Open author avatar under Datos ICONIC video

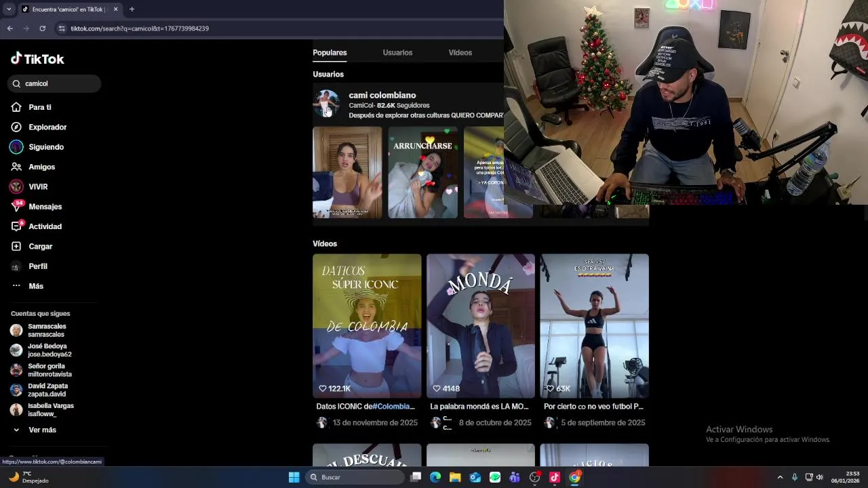pyautogui.click(x=322, y=422)
